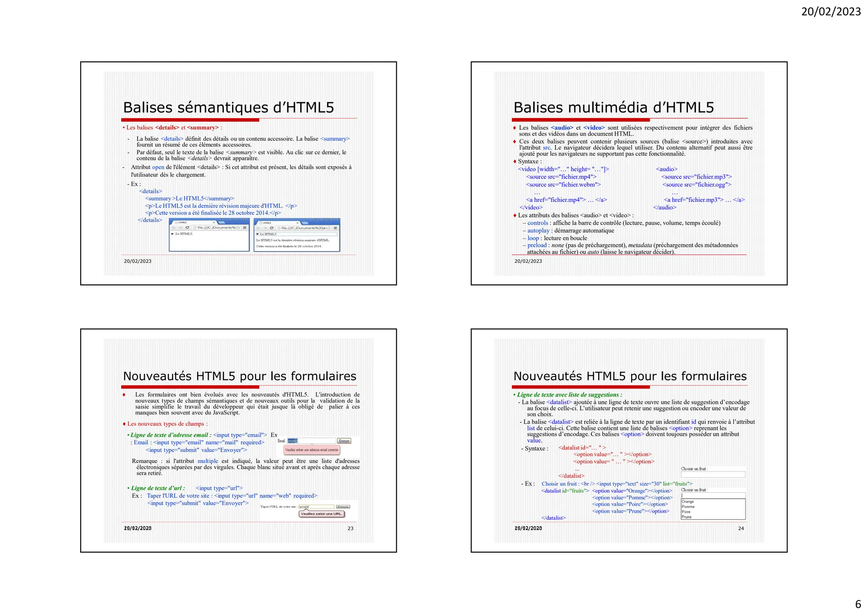The width and height of the screenshot is (868, 614).
Task: Click forward arrow in right browser window
Action: pyautogui.click(x=265, y=228)
